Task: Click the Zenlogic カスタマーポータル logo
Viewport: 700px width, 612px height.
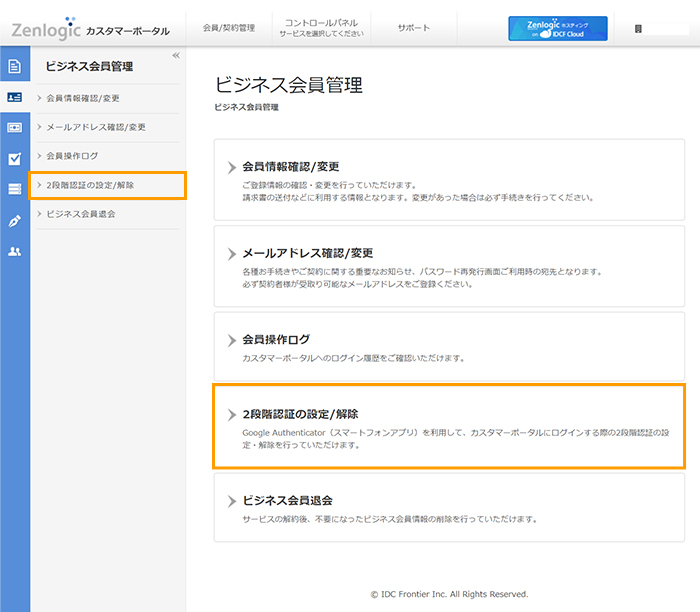Action: (x=90, y=30)
